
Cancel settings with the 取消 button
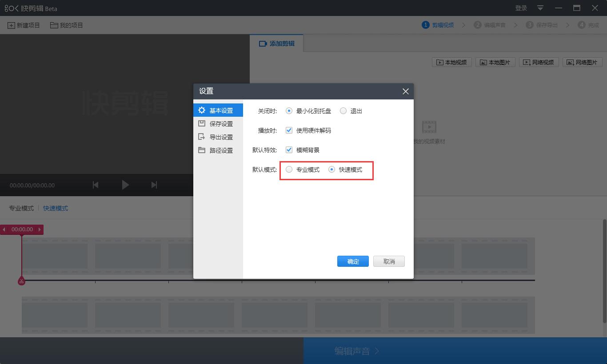[389, 261]
